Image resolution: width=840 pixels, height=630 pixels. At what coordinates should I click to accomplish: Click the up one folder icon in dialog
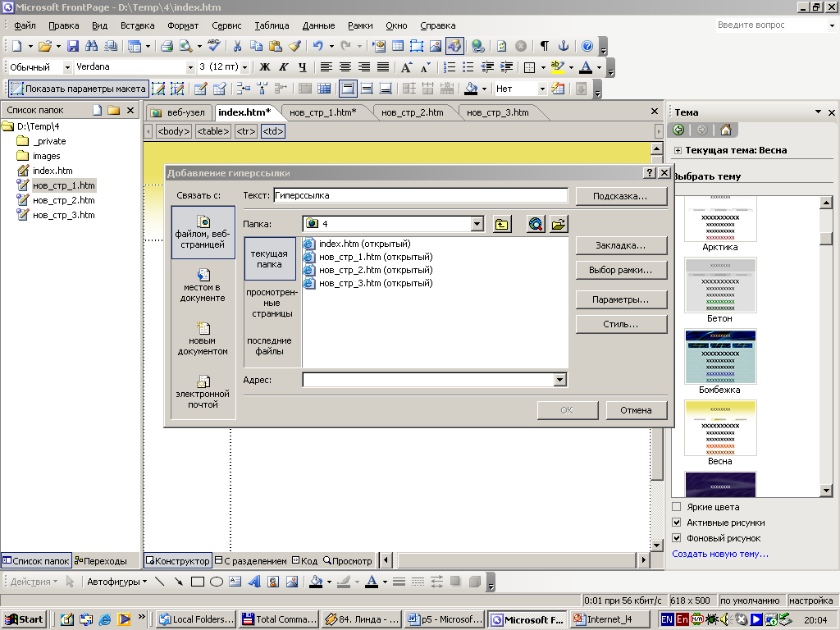click(x=502, y=225)
